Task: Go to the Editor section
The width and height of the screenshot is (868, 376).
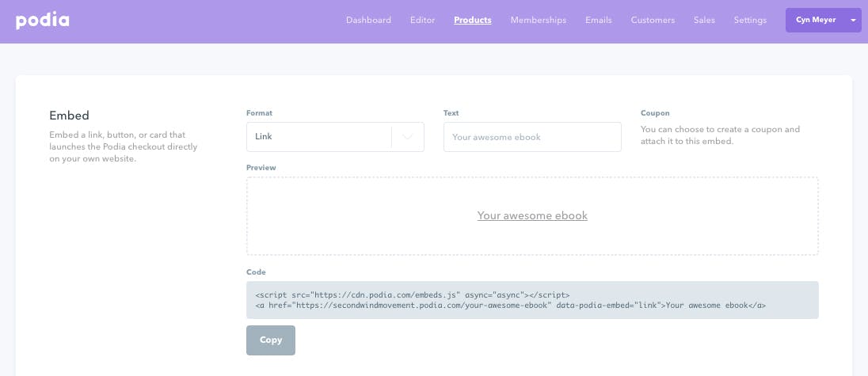Action: (422, 20)
